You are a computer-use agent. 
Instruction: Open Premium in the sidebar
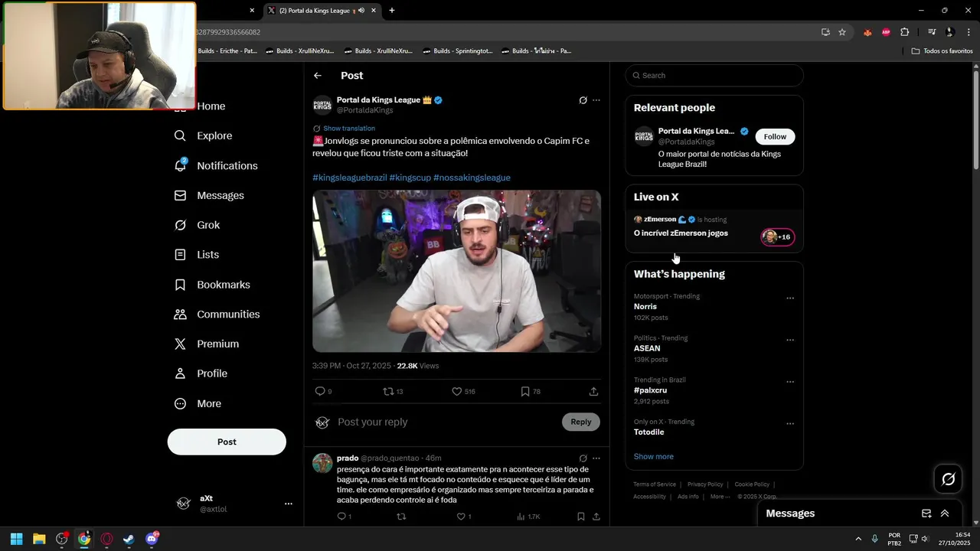coord(207,344)
